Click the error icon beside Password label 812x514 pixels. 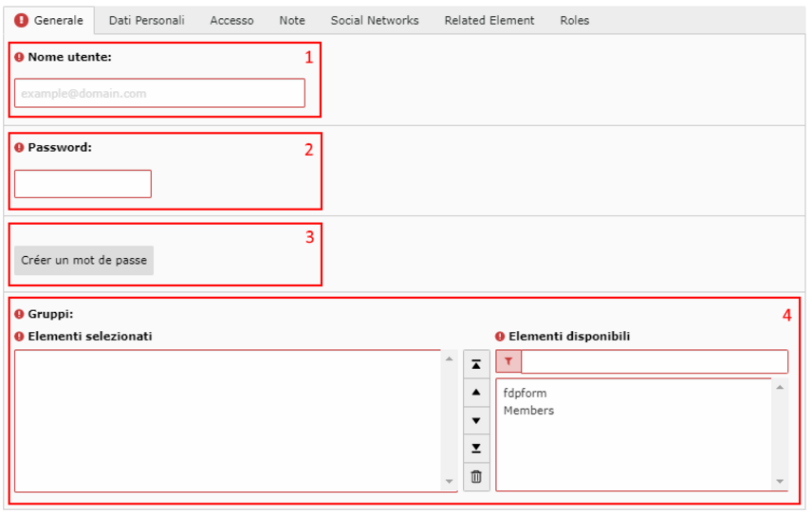[x=19, y=148]
